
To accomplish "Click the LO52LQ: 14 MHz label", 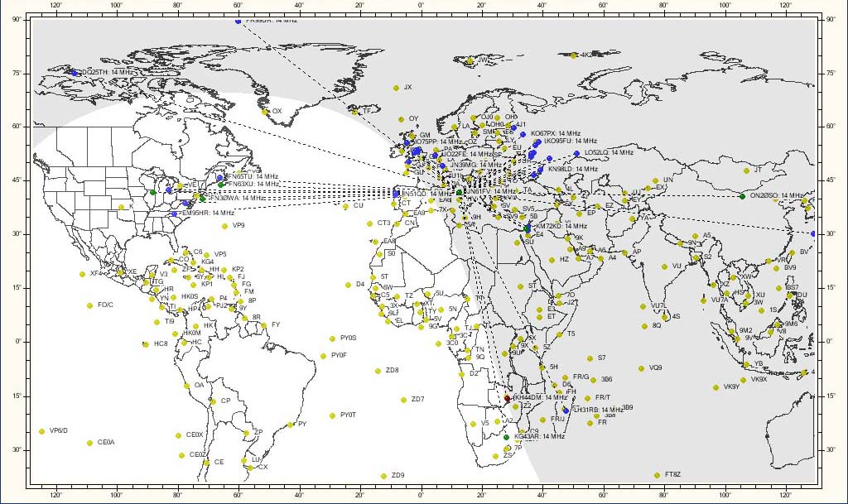I will click(x=609, y=153).
